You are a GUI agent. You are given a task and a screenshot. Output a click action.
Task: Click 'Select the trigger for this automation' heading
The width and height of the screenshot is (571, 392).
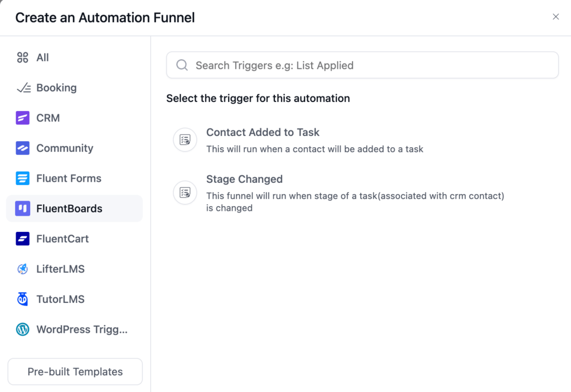tap(258, 98)
